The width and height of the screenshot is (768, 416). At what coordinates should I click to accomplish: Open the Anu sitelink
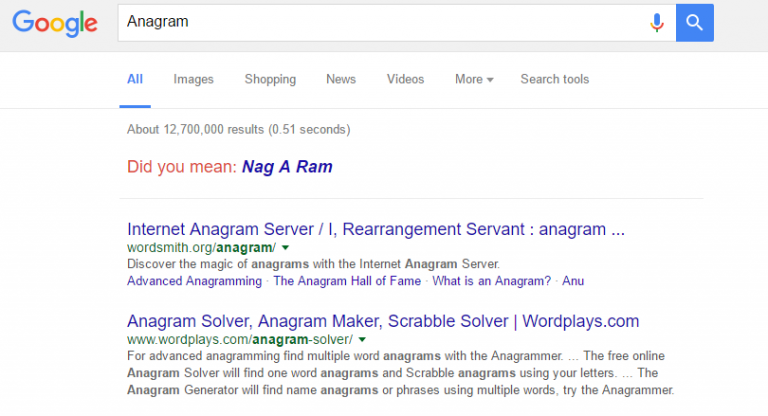point(573,281)
